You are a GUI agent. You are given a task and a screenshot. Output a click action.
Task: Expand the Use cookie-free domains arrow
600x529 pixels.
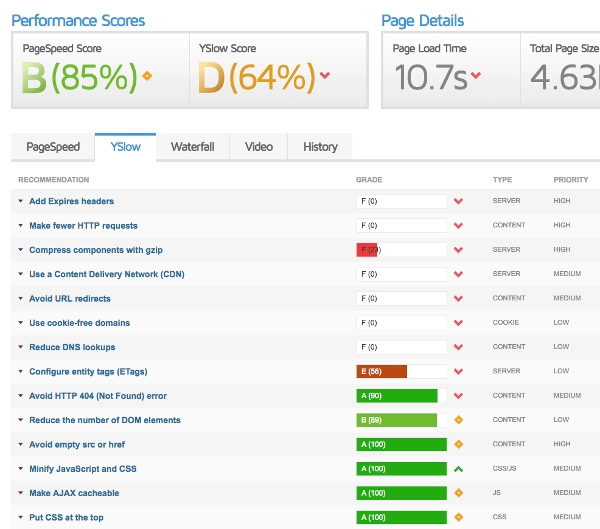21,323
